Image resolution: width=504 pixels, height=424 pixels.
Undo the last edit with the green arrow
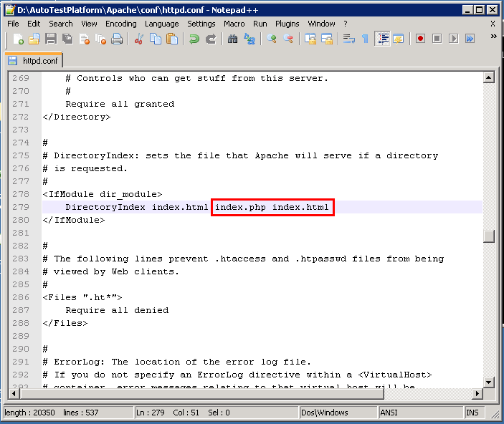tap(194, 39)
